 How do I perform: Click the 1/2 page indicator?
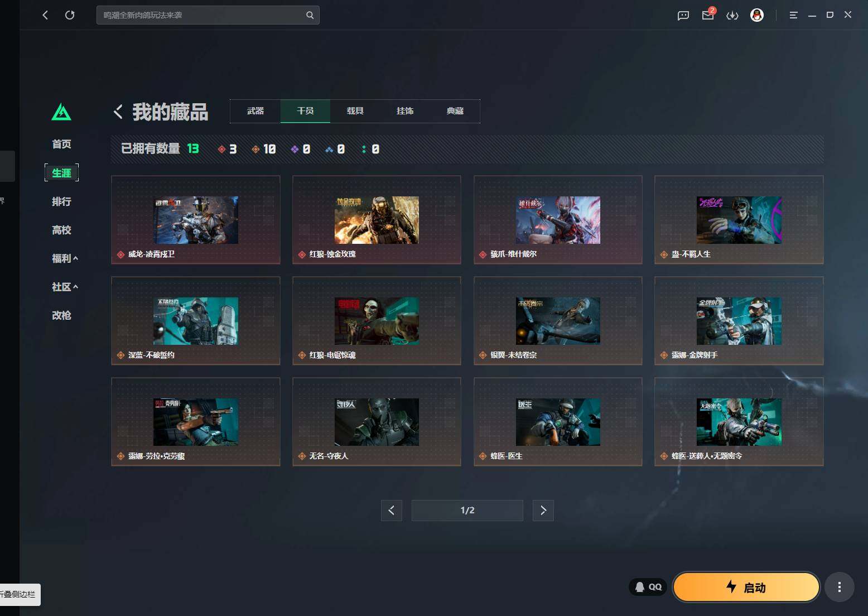pos(467,511)
